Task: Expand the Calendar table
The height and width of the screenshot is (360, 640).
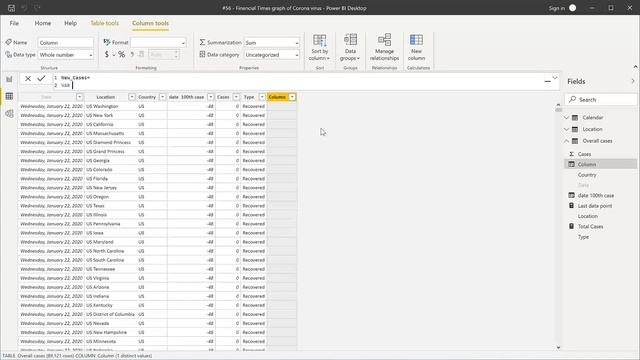Action: [567, 118]
